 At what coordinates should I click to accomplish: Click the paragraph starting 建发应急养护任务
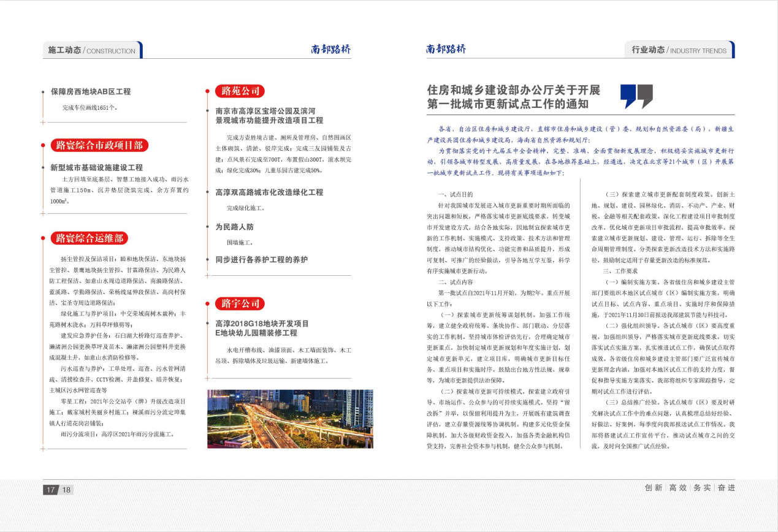point(118,346)
